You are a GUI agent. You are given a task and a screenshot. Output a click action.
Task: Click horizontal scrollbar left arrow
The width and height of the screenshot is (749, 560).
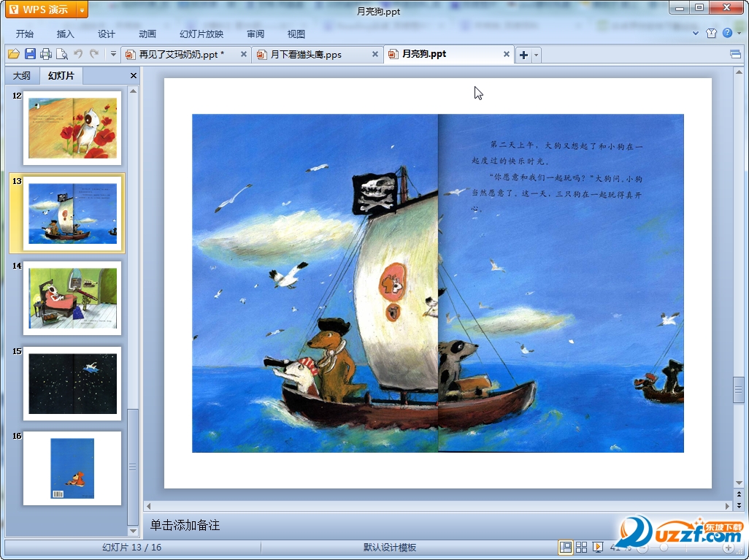click(148, 505)
